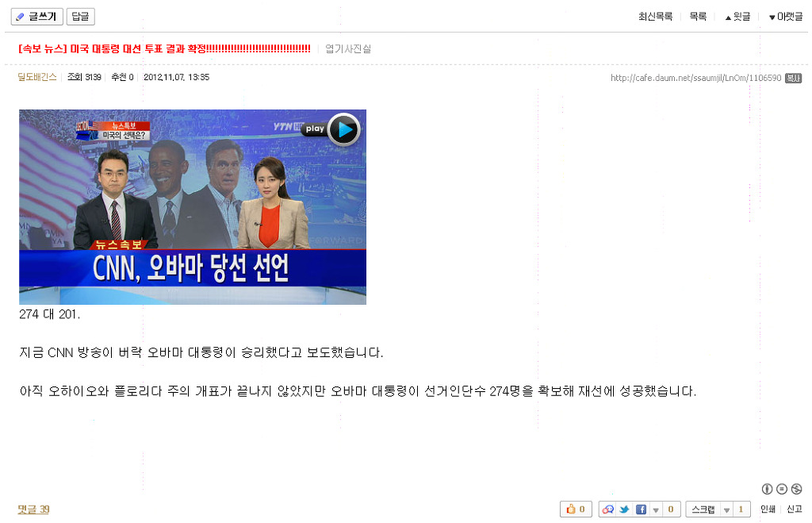This screenshot has width=812, height=523.
Task: Click the text line 274 대 201.
Action: [x=50, y=314]
